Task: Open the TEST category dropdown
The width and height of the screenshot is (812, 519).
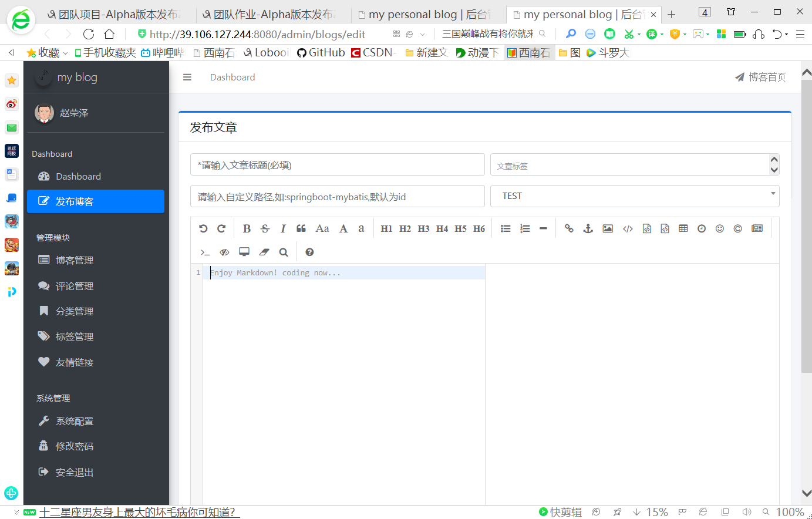Action: [x=635, y=196]
